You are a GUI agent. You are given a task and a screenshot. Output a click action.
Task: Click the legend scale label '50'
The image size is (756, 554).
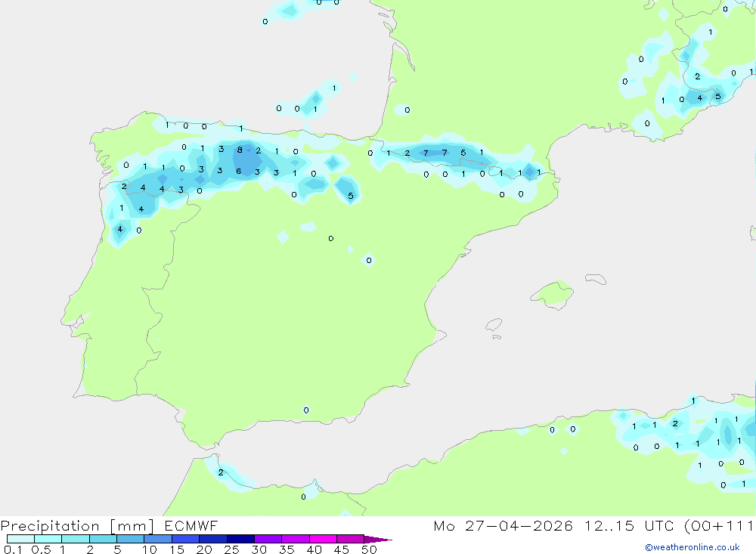click(370, 549)
